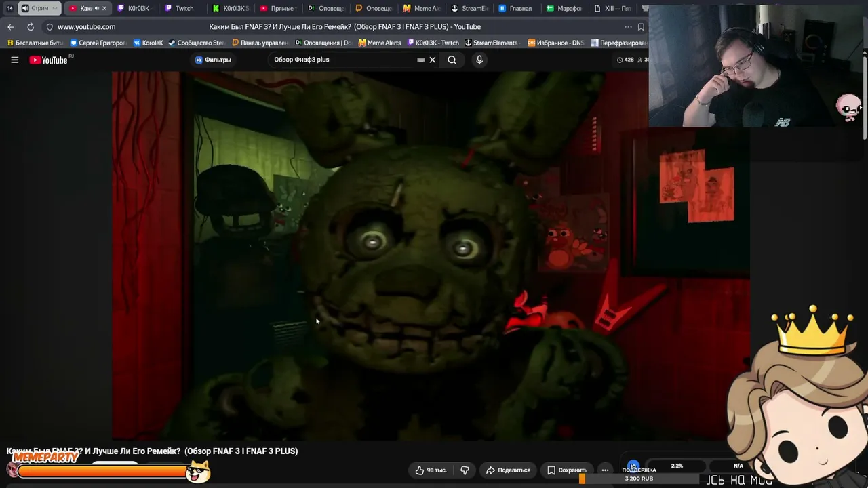Viewport: 868px width, 488px height.
Task: Click the www.youtube.com address bar
Action: tap(86, 26)
